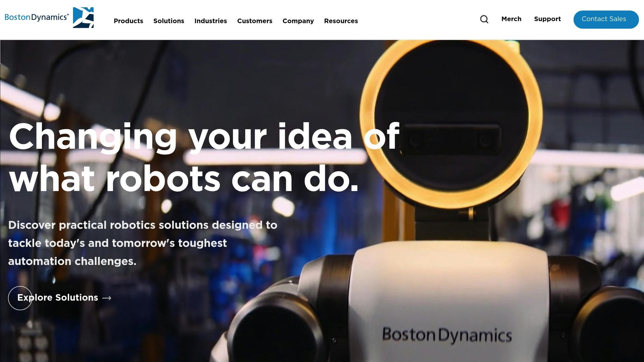Click the magnifying glass in the header
This screenshot has width=644, height=362.
484,19
